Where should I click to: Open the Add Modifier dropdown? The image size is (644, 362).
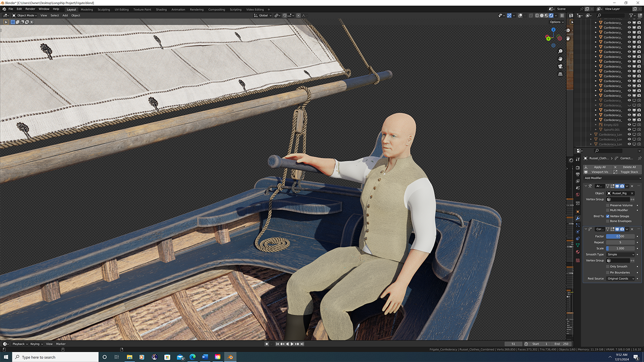612,178
